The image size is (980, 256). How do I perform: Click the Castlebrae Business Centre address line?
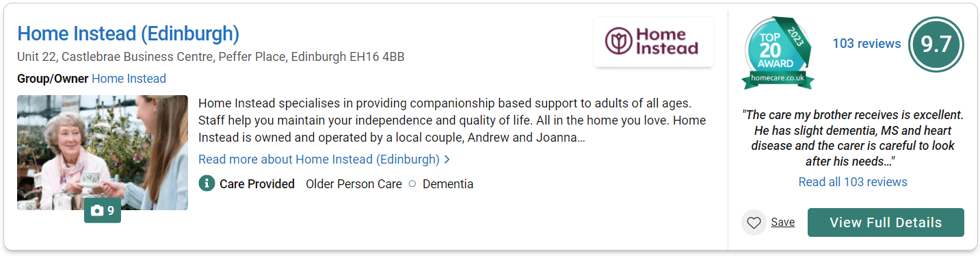click(x=211, y=57)
